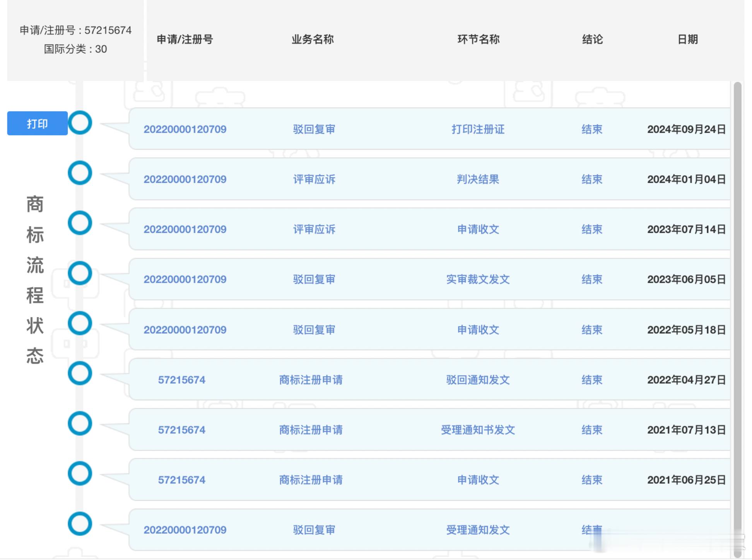Click timeline circle beside 打印注册证 row
The width and height of the screenshot is (752, 560).
click(x=80, y=123)
